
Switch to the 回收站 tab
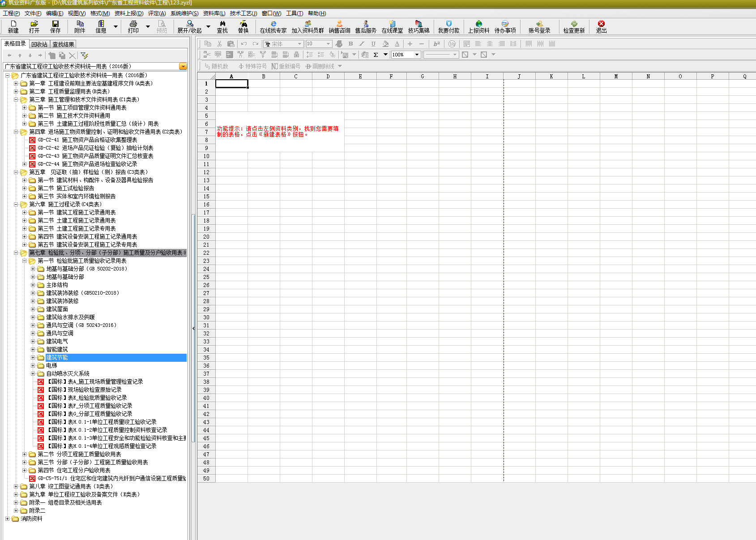(x=39, y=44)
